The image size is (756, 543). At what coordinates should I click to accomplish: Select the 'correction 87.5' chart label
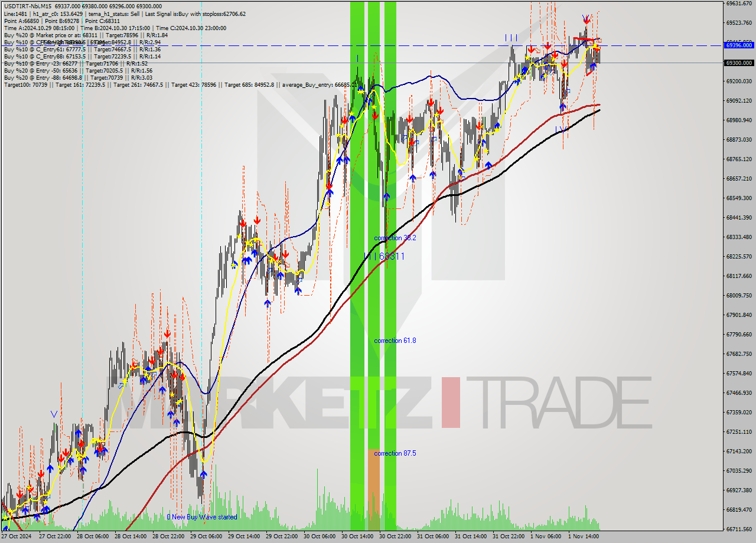point(395,453)
